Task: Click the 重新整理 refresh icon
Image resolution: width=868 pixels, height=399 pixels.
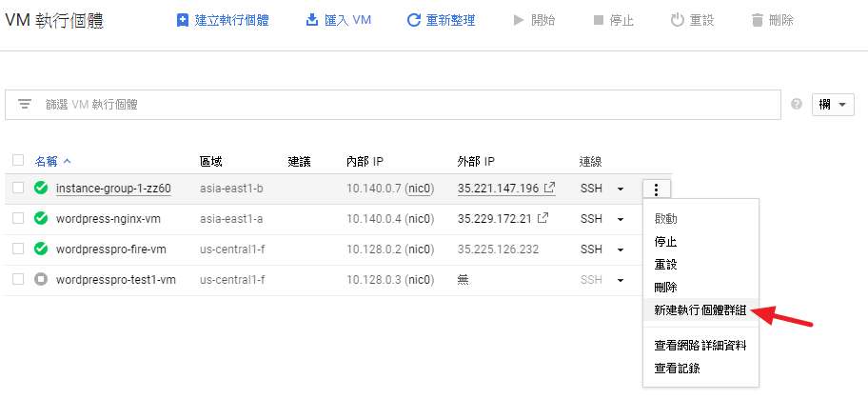Action: [413, 20]
